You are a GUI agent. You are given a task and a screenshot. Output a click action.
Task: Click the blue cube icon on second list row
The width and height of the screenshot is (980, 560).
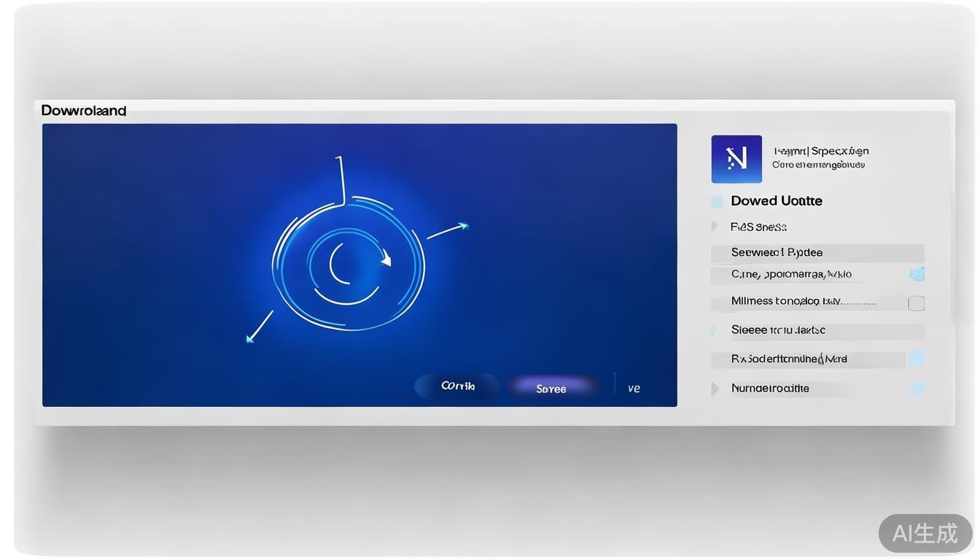coord(917,274)
